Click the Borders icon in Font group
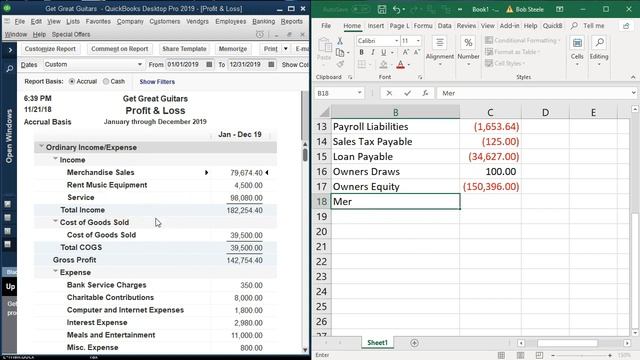 coord(362,64)
